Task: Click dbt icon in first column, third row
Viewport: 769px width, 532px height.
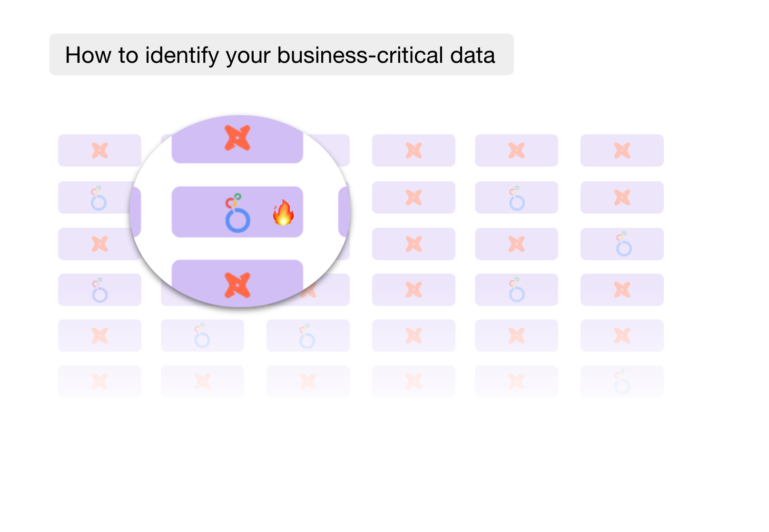Action: point(100,244)
